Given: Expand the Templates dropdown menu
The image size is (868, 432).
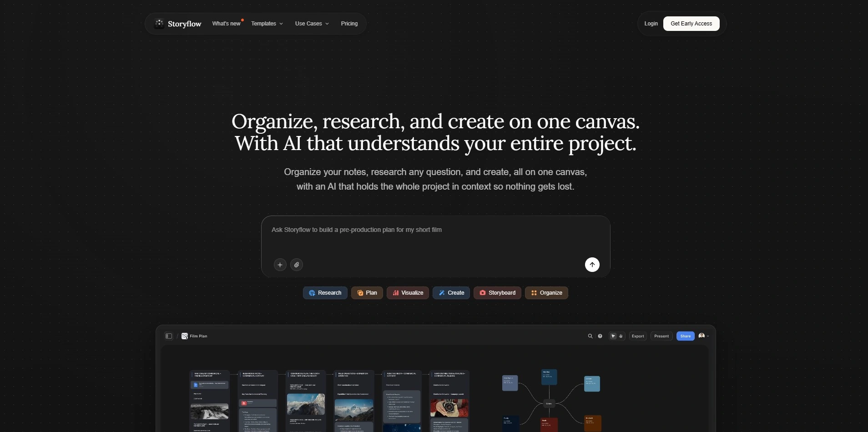Looking at the screenshot, I should pyautogui.click(x=267, y=24).
